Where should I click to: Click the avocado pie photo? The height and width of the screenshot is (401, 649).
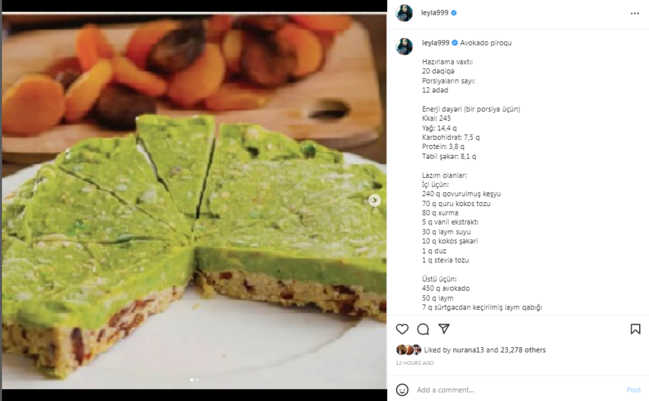pos(194,201)
